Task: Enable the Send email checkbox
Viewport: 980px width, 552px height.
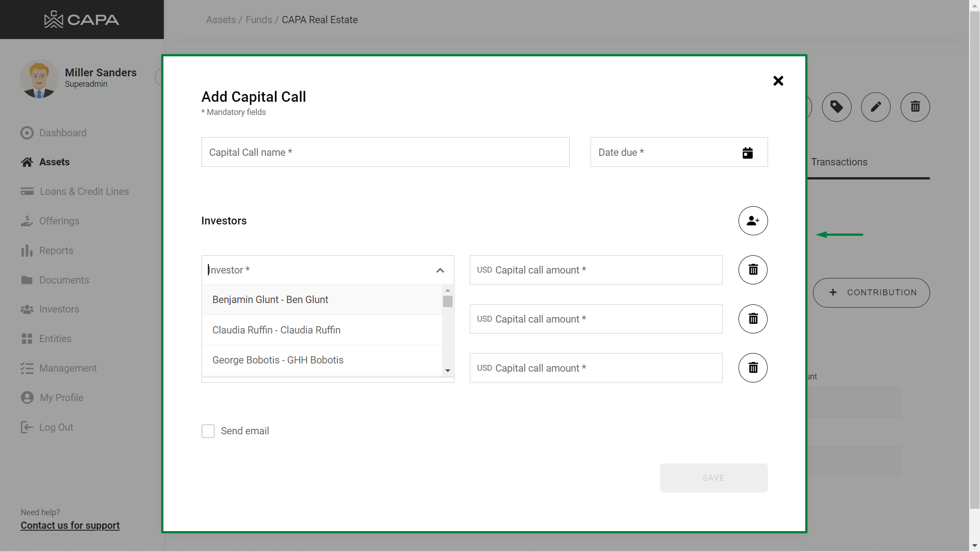Action: pyautogui.click(x=208, y=431)
